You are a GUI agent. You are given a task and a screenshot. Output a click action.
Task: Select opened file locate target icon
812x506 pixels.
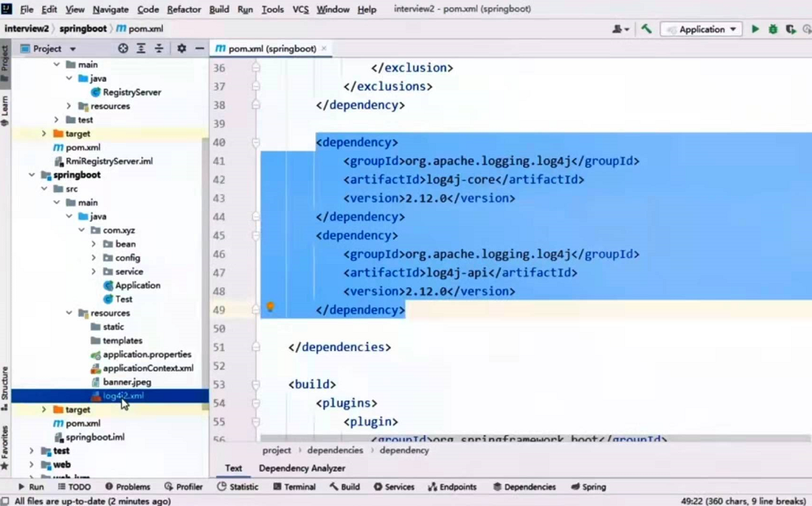(x=122, y=49)
